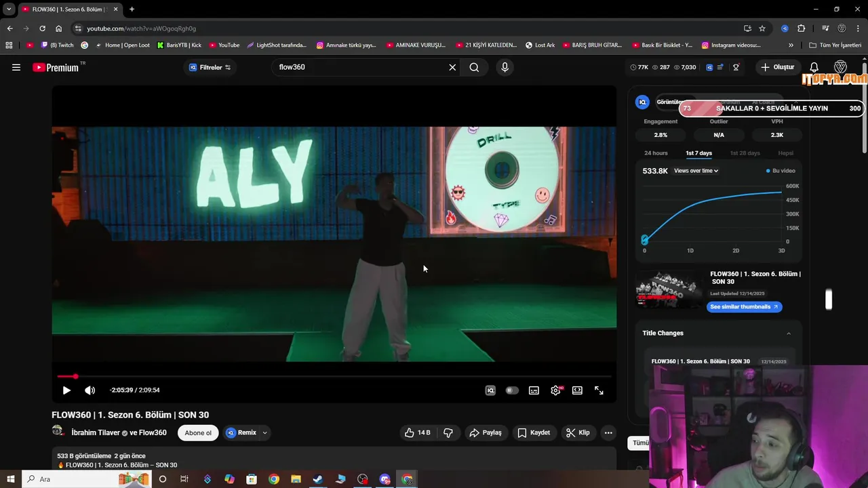Click the flow360 search field
The width and height of the screenshot is (868, 488).
(359, 67)
